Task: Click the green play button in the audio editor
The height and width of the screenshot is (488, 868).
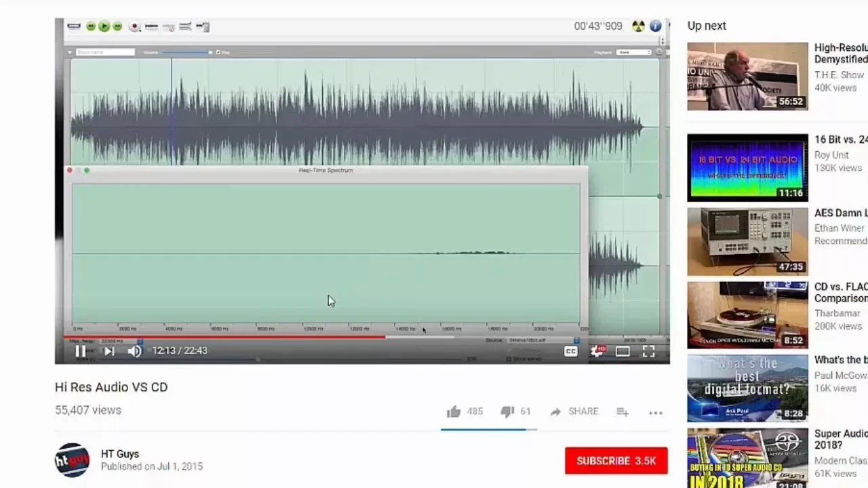Action: tap(104, 26)
